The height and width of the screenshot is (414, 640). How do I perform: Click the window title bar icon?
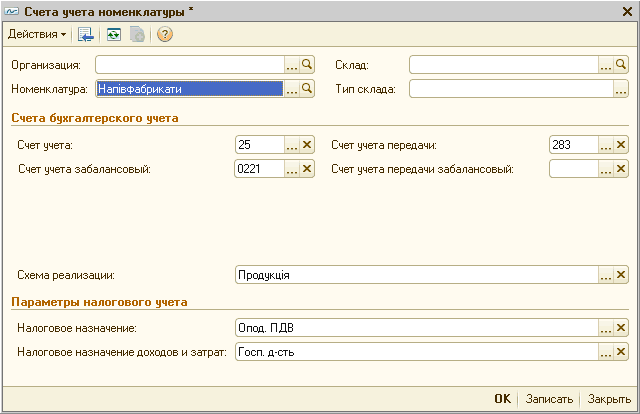[x=12, y=11]
